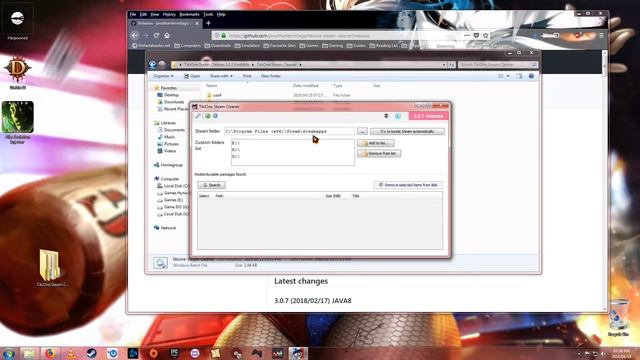The width and height of the screenshot is (640, 360).
Task: Go to Firefox home page icon
Action: [x=167, y=36]
